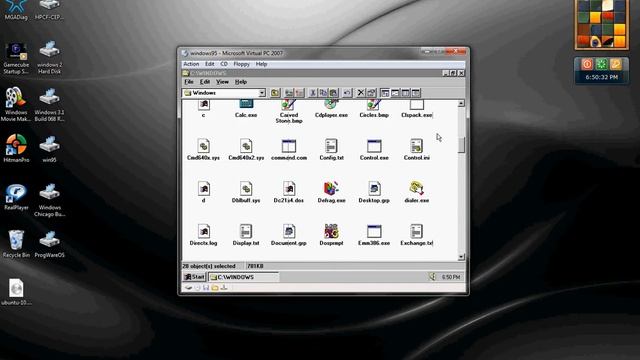The height and width of the screenshot is (360, 640).
Task: Select the Desktop.grp file icon
Action: tap(374, 192)
